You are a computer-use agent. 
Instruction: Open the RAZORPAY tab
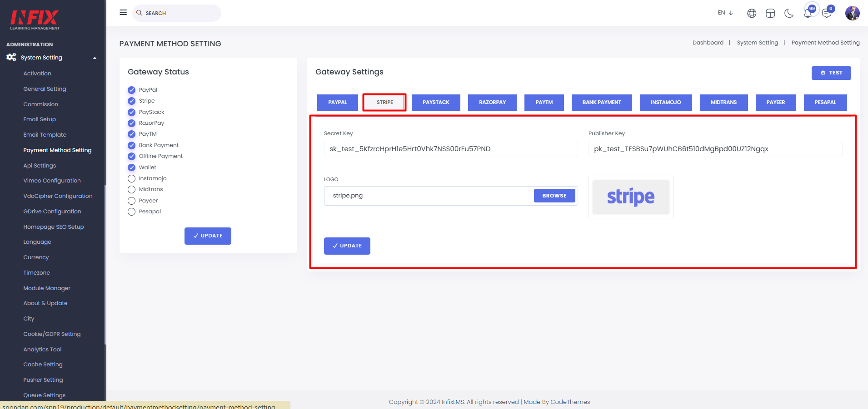pyautogui.click(x=492, y=102)
